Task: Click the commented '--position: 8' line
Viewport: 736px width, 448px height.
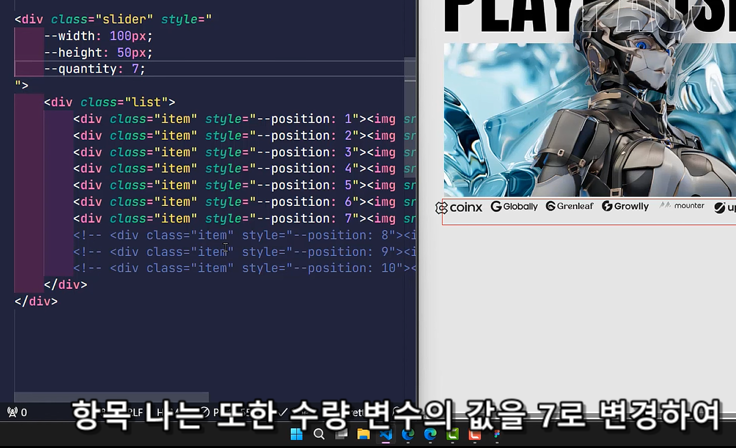Action: pos(244,235)
